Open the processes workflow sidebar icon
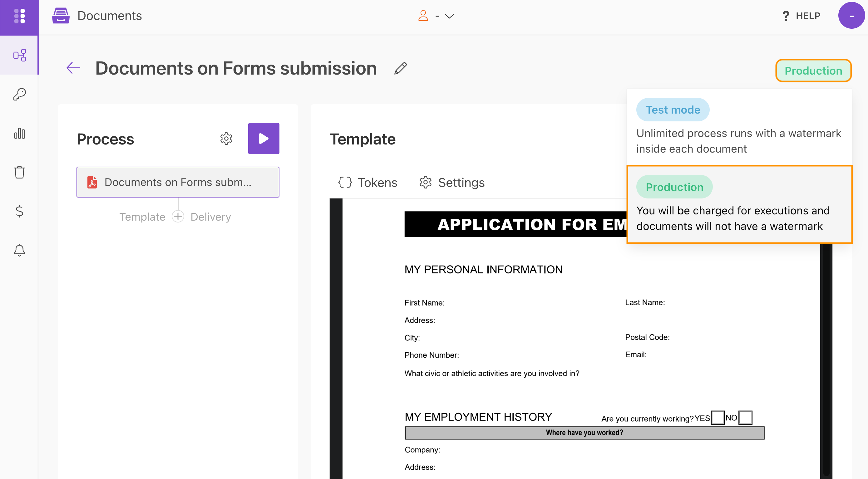This screenshot has width=868, height=479. (x=19, y=55)
